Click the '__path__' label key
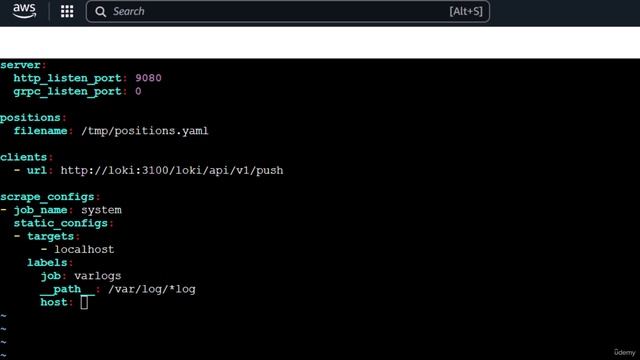The width and height of the screenshot is (640, 360). (67, 289)
